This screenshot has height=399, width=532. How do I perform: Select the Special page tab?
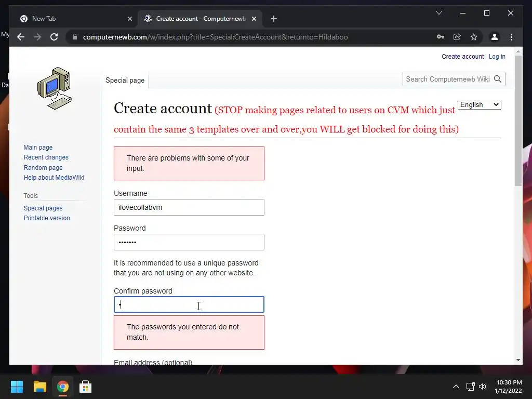click(125, 81)
